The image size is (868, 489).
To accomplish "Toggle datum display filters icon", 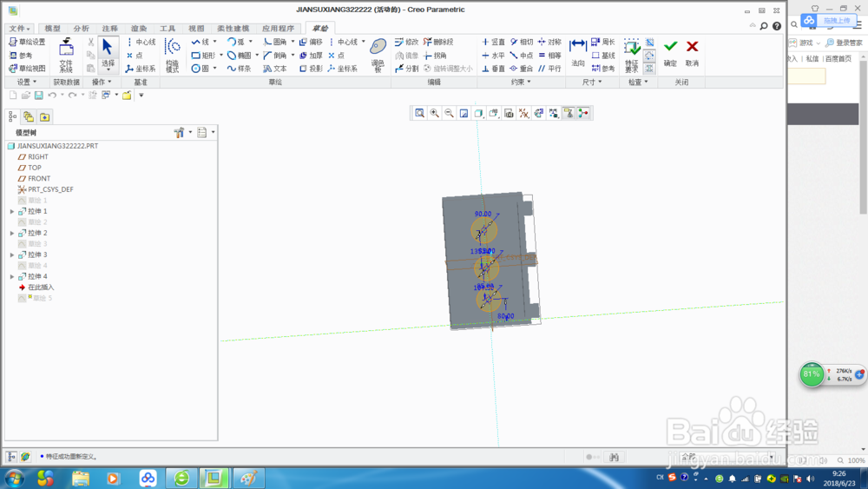I will [523, 114].
